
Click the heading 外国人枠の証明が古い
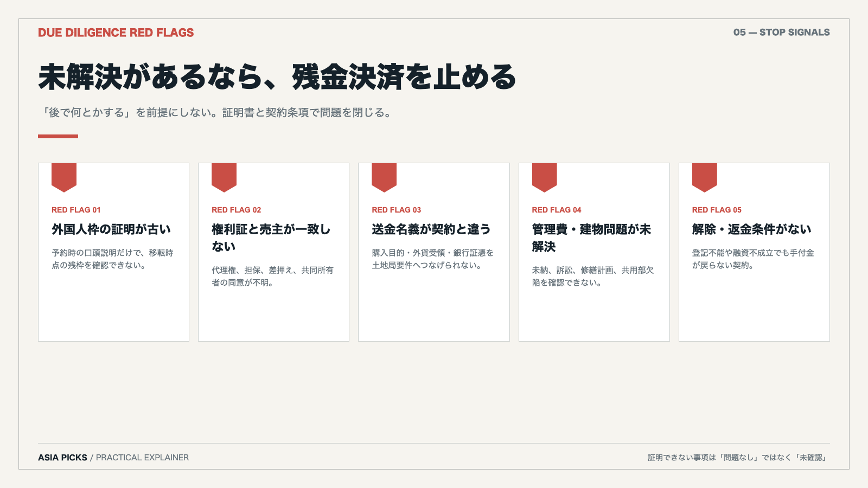click(x=111, y=229)
